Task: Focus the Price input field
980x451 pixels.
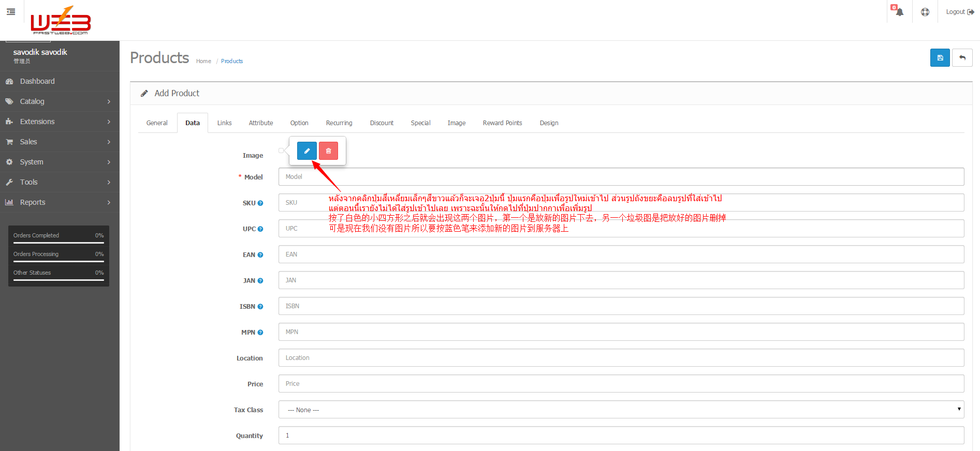Action: (x=621, y=384)
